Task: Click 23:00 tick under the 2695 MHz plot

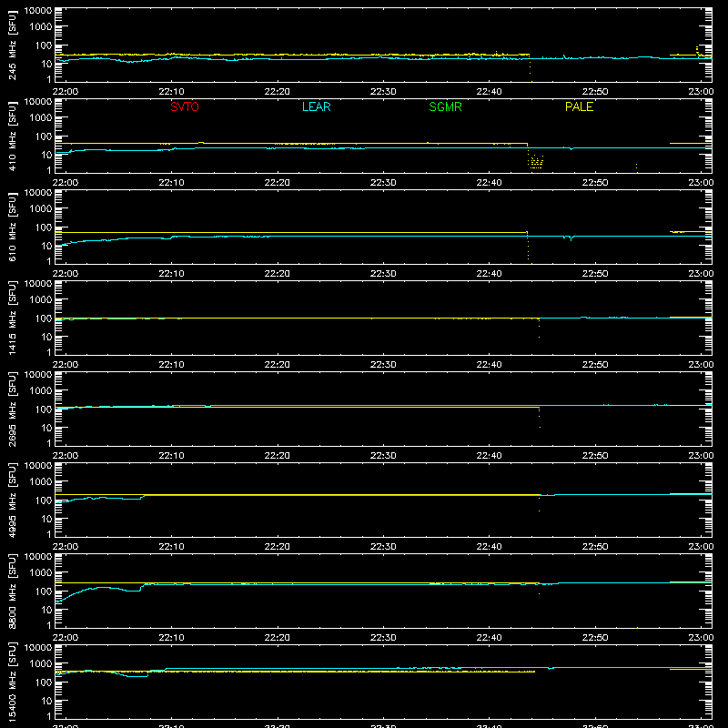Action: (701, 456)
